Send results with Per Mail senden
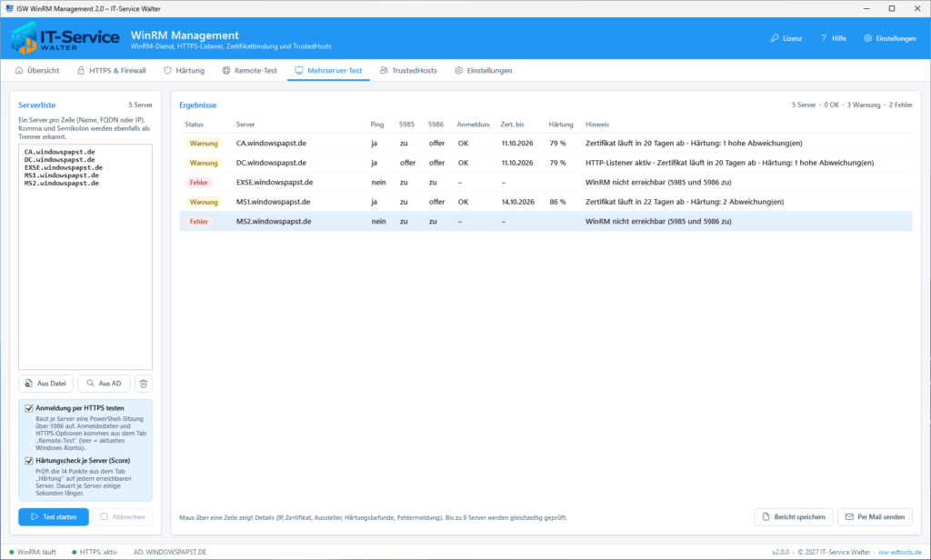The image size is (931, 560). 876,516
